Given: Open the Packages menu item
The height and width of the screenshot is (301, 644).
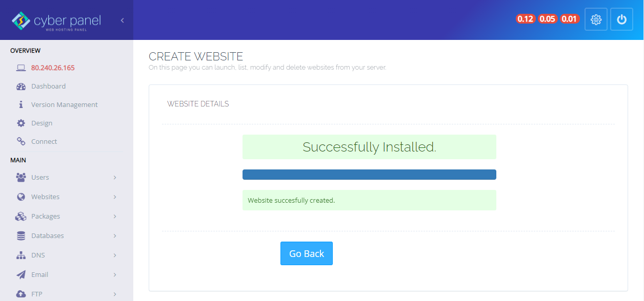Looking at the screenshot, I should 46,217.
